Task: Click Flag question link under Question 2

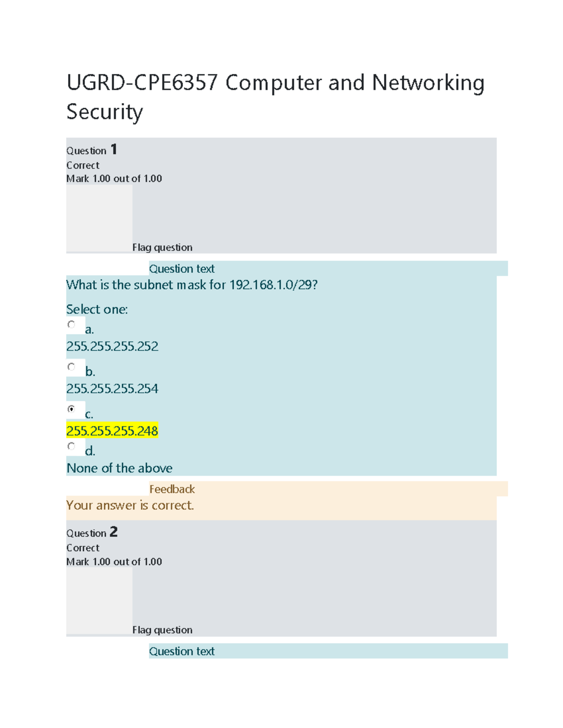Action: coord(162,630)
